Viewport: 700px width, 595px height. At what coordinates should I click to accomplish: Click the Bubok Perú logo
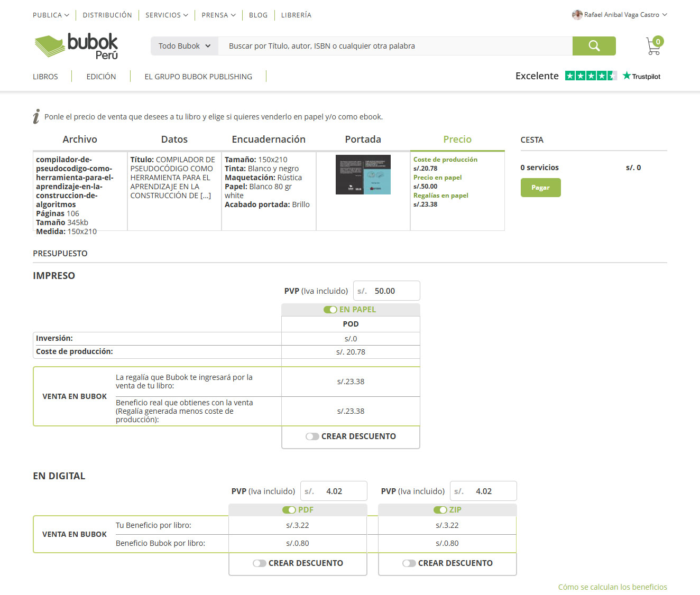[x=76, y=46]
